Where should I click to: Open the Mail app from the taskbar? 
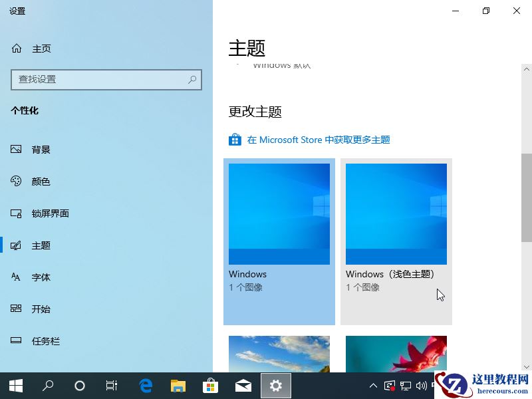click(243, 385)
